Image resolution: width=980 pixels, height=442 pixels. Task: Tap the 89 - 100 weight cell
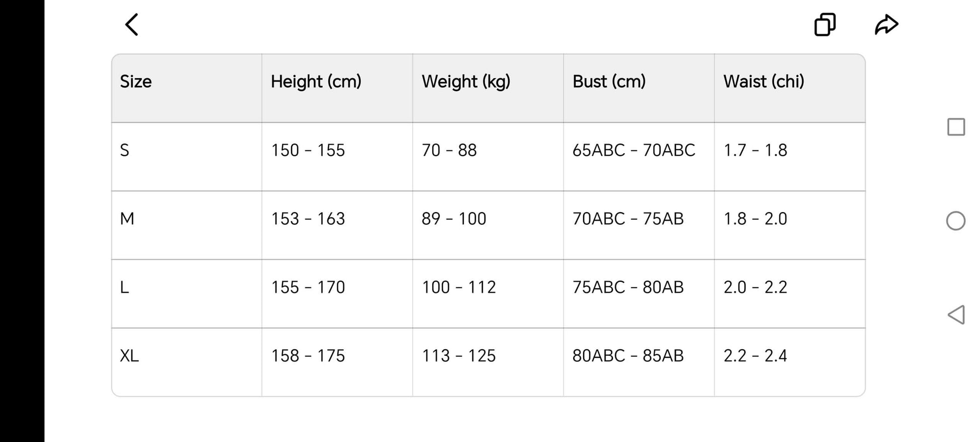point(454,219)
